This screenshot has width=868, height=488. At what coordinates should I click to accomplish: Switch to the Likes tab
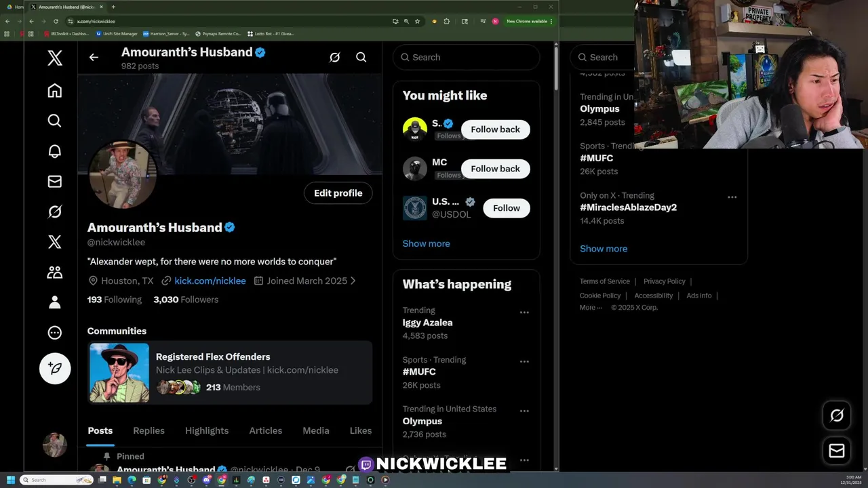pyautogui.click(x=361, y=431)
